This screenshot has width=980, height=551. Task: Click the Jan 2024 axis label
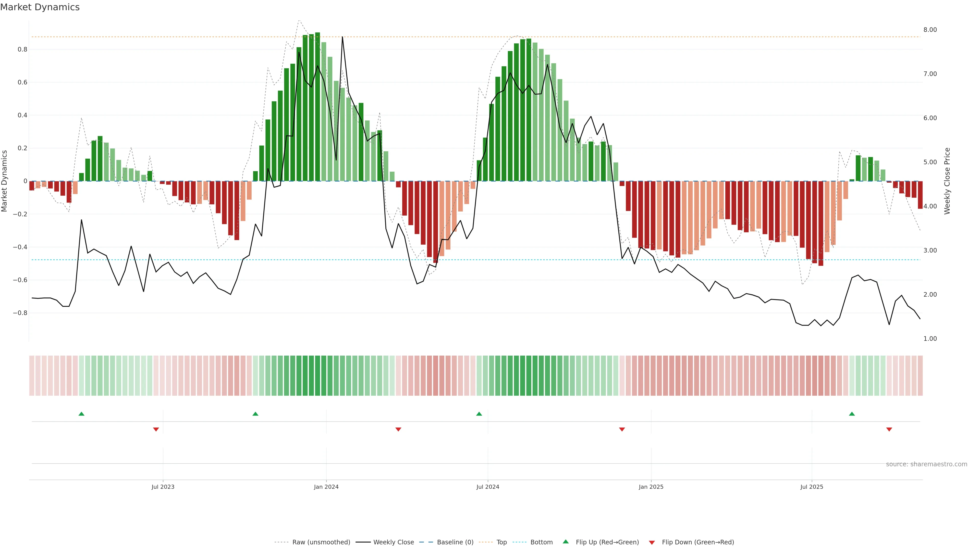pyautogui.click(x=326, y=487)
